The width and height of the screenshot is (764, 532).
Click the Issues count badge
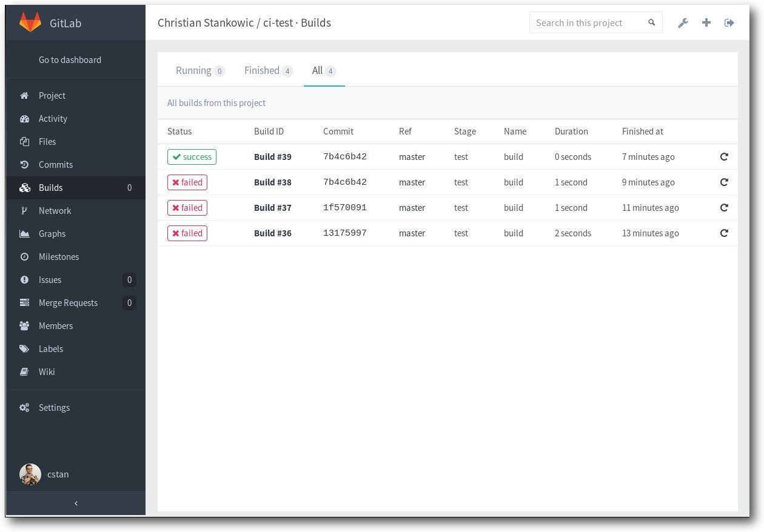(x=129, y=280)
